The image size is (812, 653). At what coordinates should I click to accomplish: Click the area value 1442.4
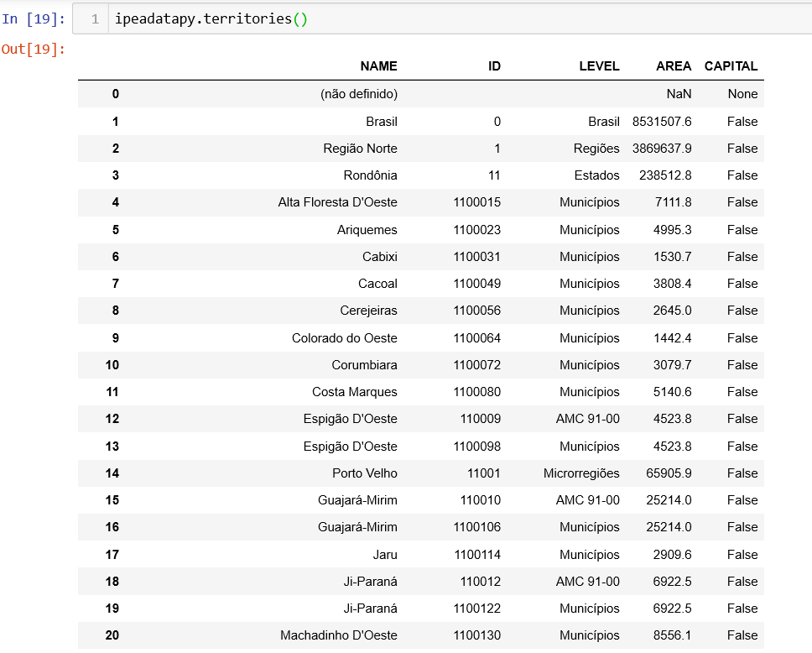click(x=672, y=338)
